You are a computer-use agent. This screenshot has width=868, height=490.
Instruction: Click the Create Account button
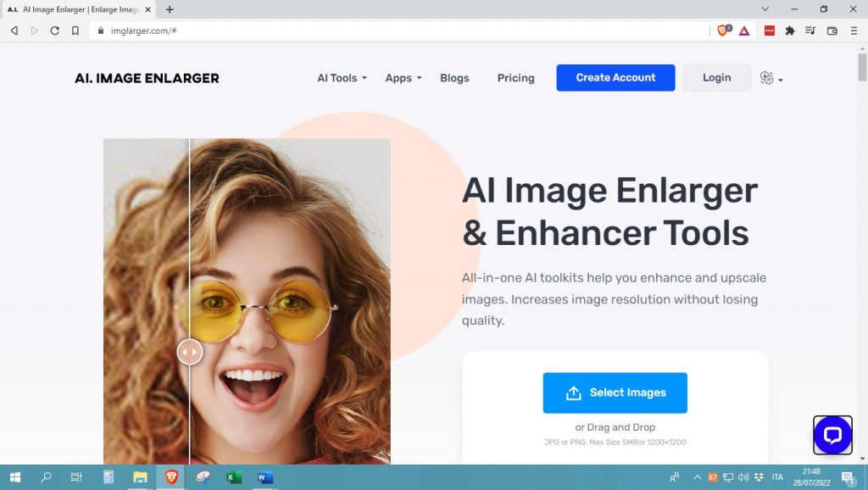pos(615,77)
